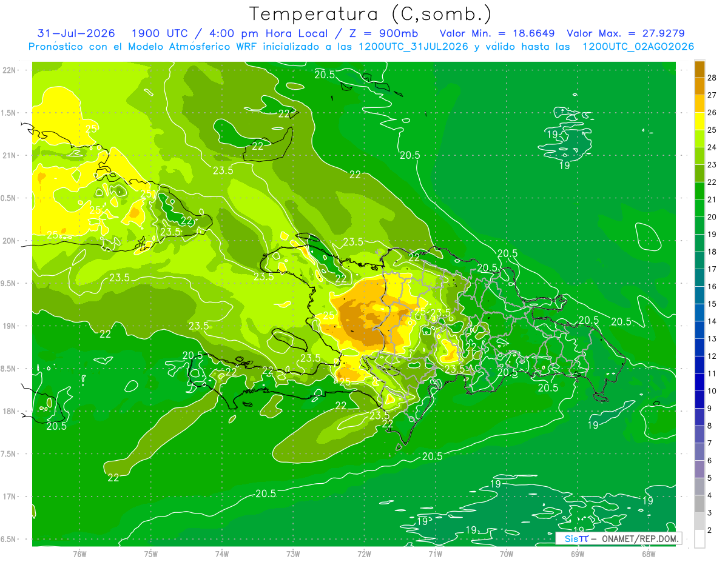Viewport: 728px width, 562px height.
Task: Click the initialization stamp "1200UTC_31JUL2026"
Action: tap(413, 47)
